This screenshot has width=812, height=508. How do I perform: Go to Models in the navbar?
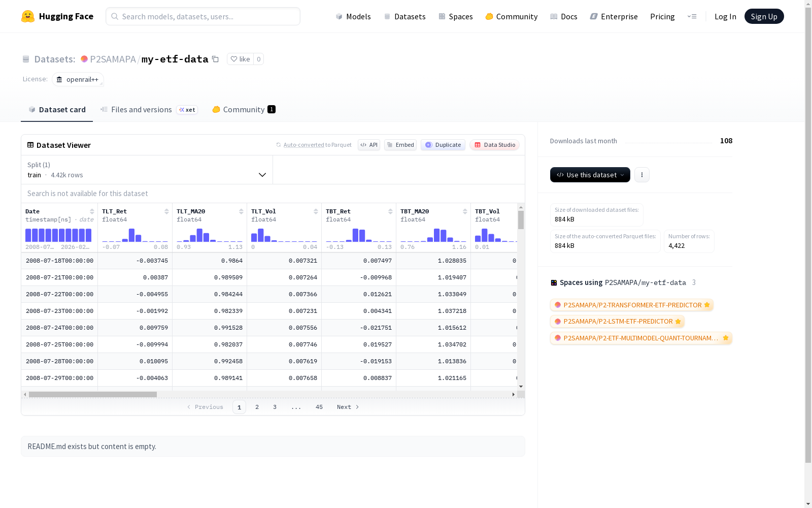353,16
